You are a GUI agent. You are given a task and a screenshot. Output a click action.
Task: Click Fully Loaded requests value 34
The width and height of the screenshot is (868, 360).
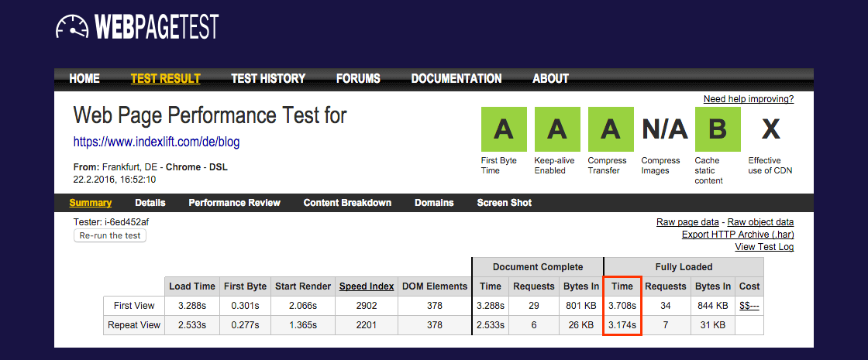(664, 306)
